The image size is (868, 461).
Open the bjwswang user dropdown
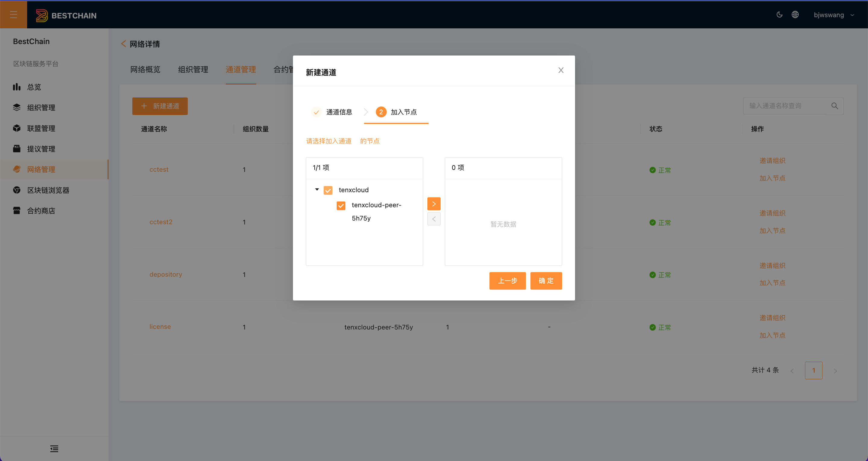click(x=834, y=15)
